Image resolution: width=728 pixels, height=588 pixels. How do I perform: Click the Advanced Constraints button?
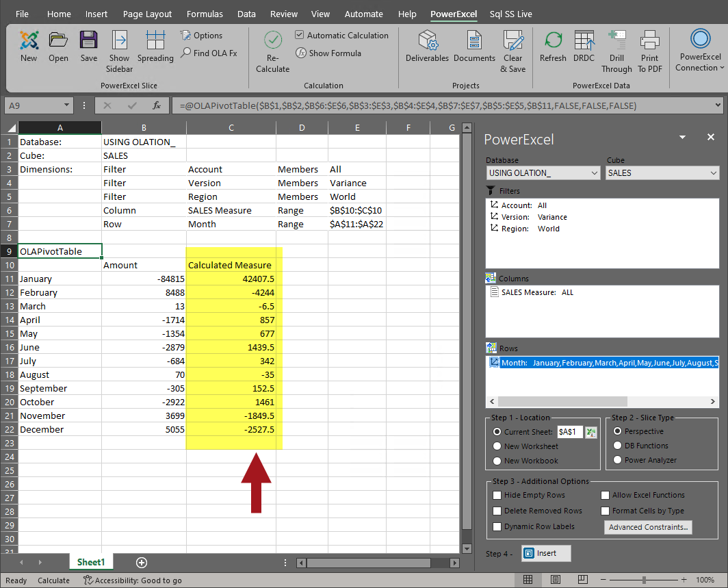(649, 527)
